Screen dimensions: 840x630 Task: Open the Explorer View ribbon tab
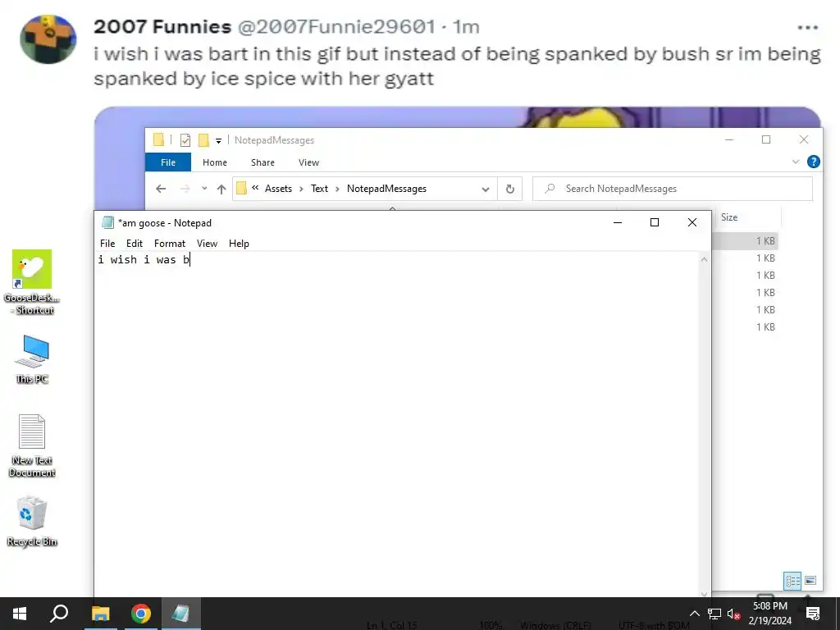308,162
